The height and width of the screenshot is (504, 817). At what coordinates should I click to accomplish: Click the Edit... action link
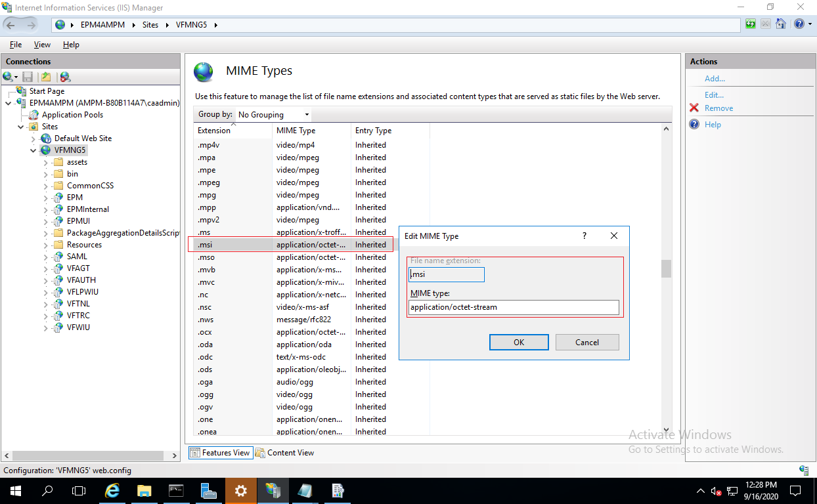[x=714, y=94]
